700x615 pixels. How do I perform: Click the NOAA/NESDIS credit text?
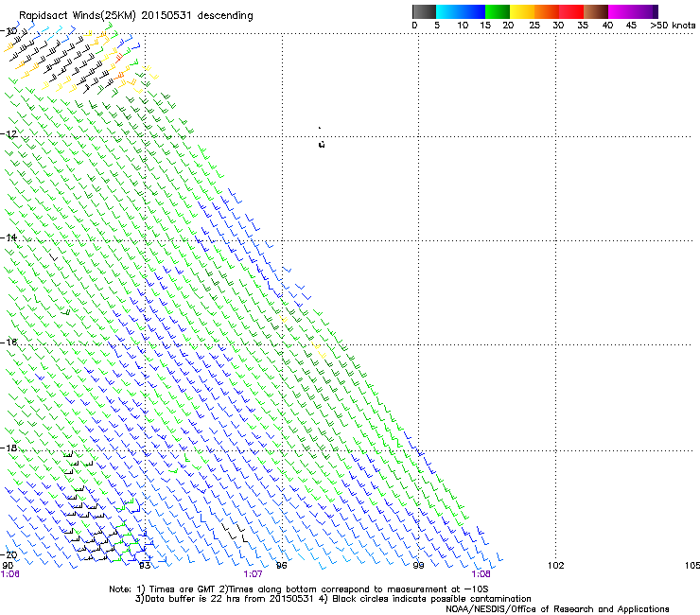(x=557, y=609)
